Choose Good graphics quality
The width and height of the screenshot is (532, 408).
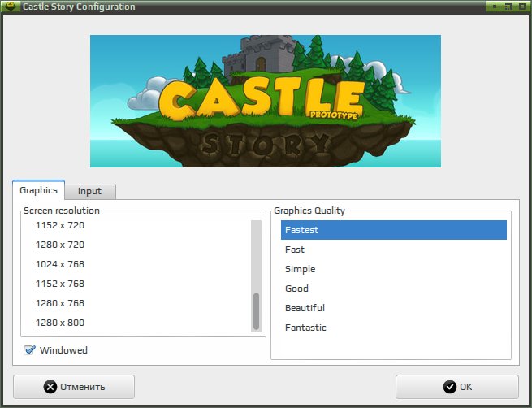[x=394, y=289]
